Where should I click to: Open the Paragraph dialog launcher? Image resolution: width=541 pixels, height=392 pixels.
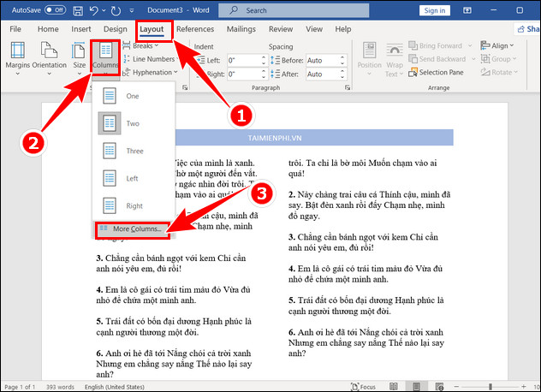(x=348, y=87)
